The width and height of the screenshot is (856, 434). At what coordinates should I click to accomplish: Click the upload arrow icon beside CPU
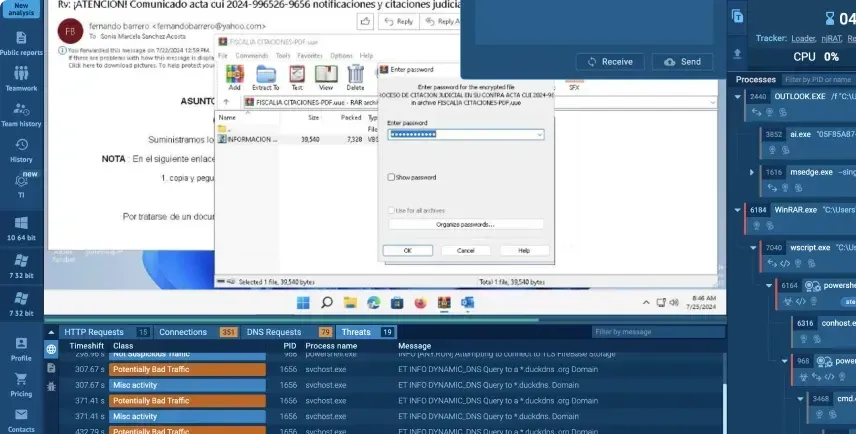pos(737,53)
